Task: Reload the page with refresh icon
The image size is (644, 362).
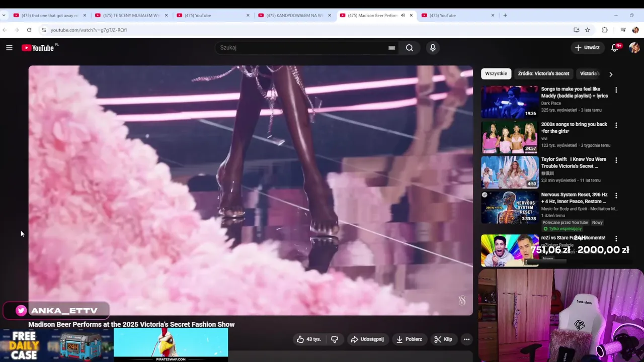Action: (x=29, y=30)
